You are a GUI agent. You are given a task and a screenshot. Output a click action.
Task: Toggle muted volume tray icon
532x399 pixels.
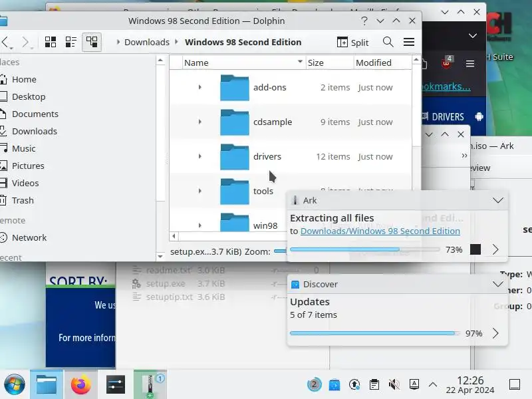tap(394, 384)
